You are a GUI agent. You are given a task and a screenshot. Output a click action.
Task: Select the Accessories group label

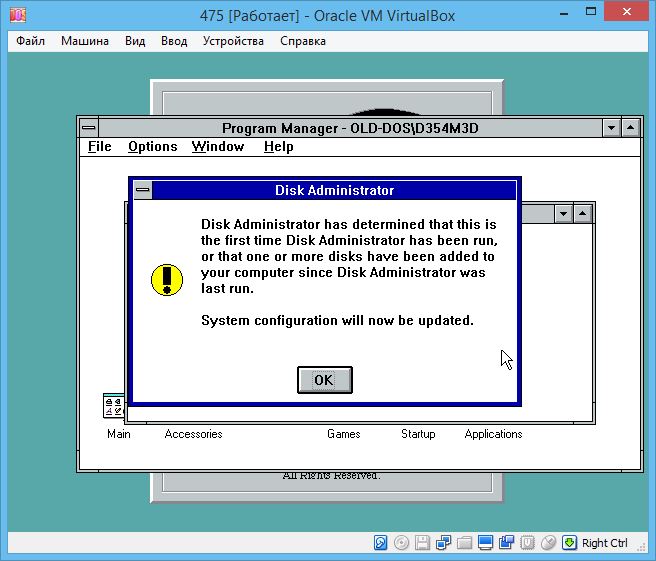(x=193, y=434)
